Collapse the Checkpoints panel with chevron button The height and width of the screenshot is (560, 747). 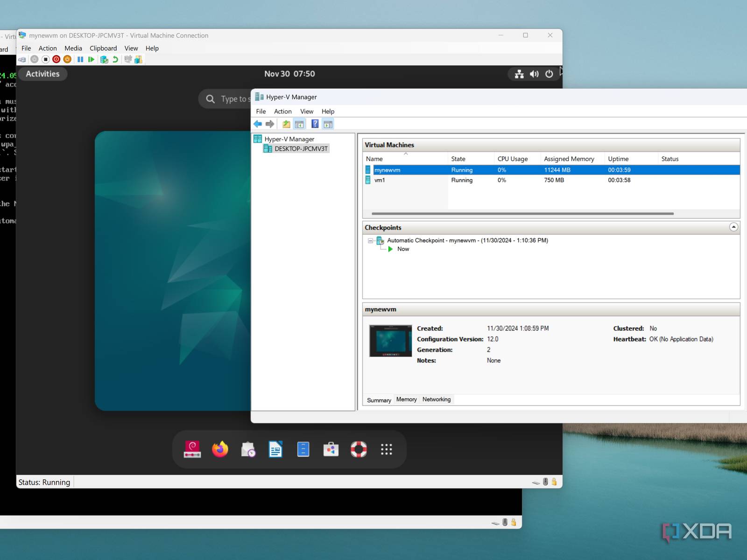point(733,227)
